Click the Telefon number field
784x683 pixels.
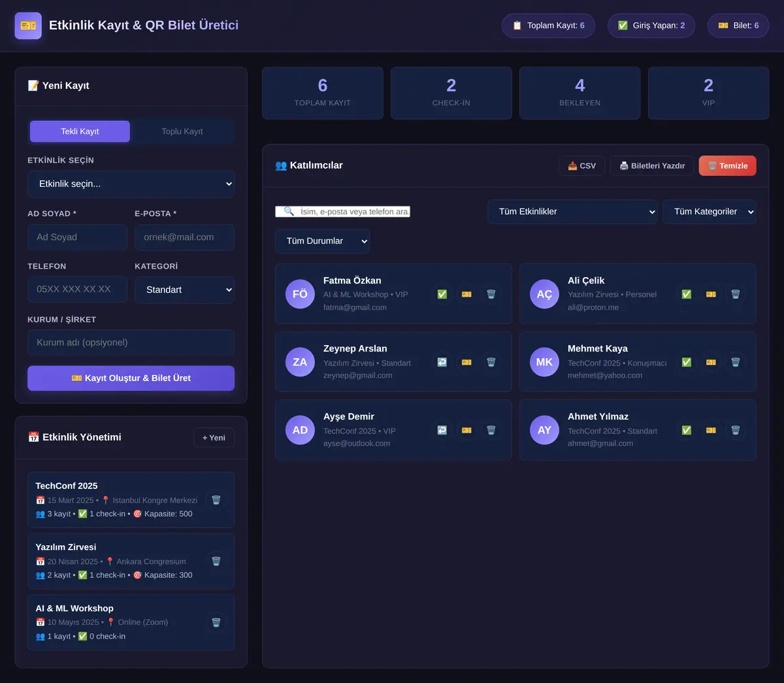click(77, 290)
